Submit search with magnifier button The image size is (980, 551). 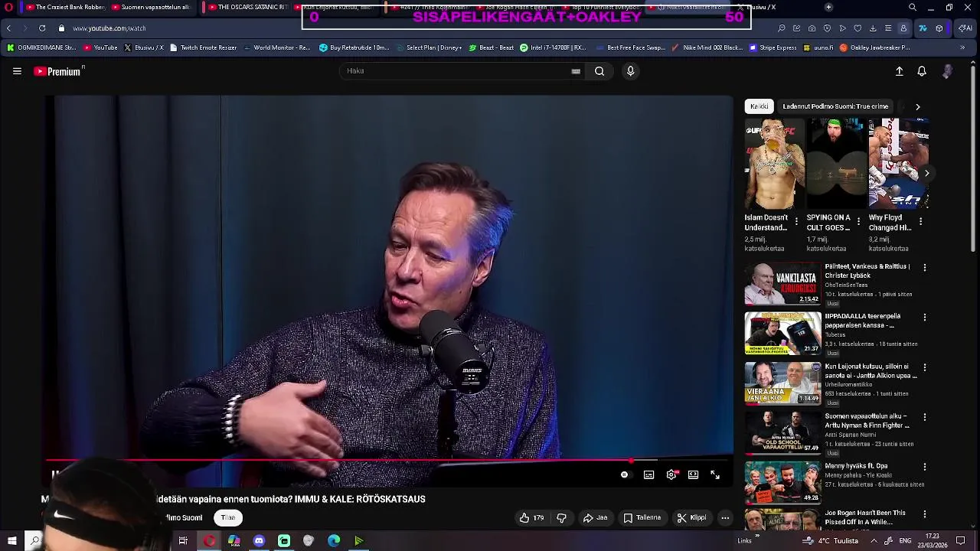(x=599, y=71)
